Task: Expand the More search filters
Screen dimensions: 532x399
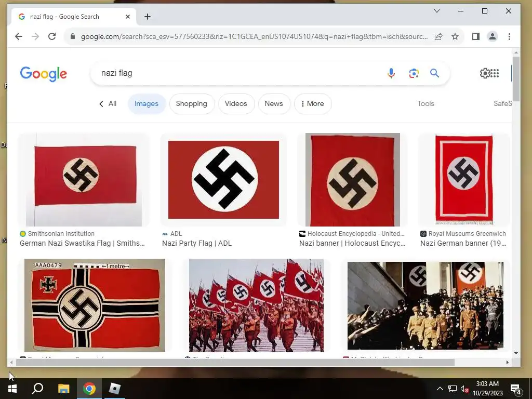Action: (x=312, y=103)
